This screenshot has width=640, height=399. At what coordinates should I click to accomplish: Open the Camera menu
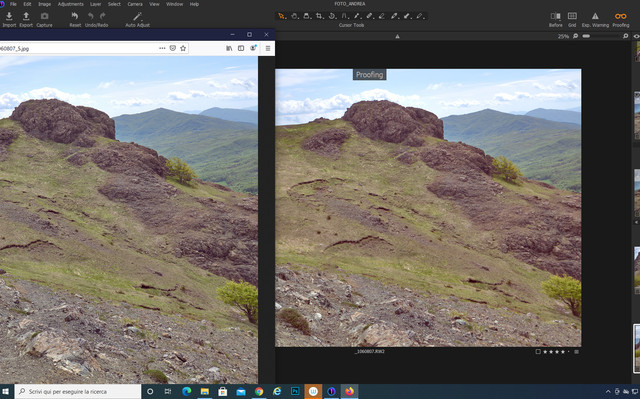click(135, 4)
